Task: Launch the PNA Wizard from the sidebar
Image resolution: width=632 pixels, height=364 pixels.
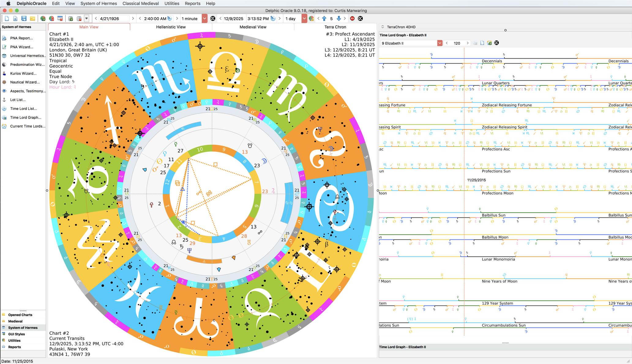Action: pos(22,47)
